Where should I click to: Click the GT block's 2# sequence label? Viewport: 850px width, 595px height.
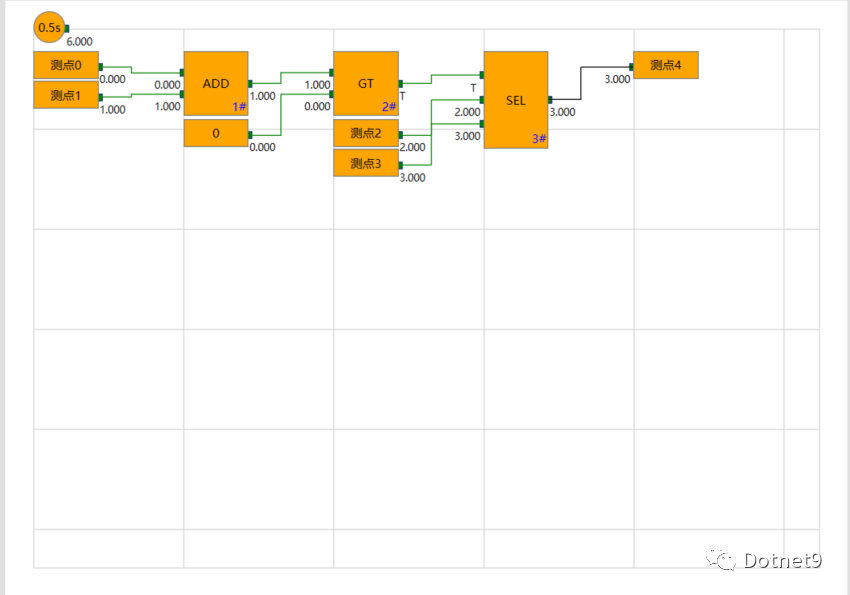point(389,107)
